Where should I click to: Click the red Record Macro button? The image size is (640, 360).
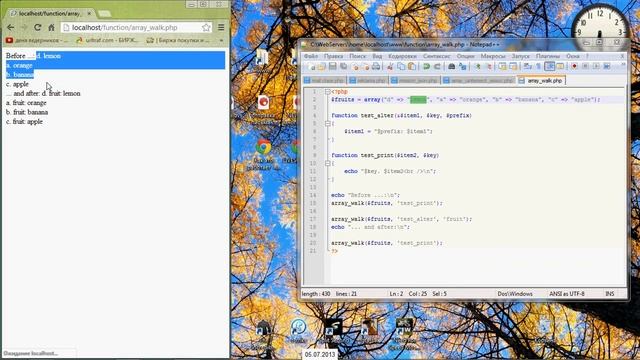574,67
